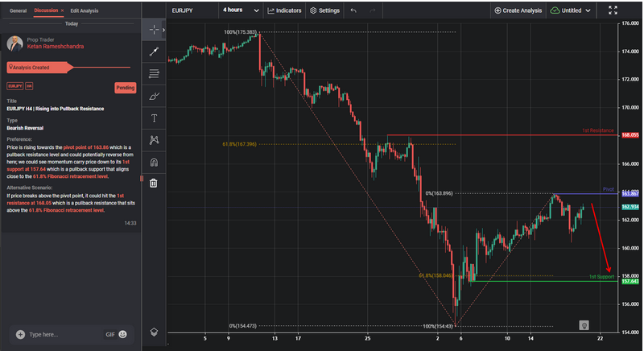Click the redo arrow
The image size is (644, 351).
(x=372, y=10)
